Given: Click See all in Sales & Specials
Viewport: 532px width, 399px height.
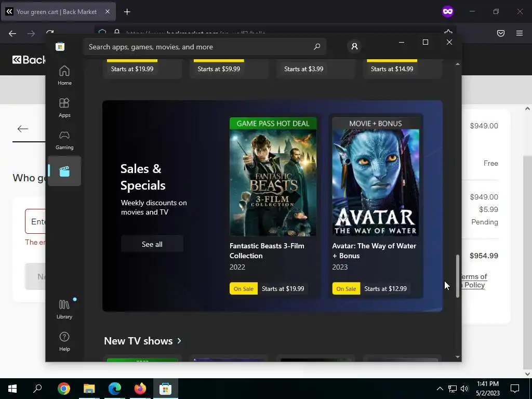Looking at the screenshot, I should pyautogui.click(x=152, y=244).
